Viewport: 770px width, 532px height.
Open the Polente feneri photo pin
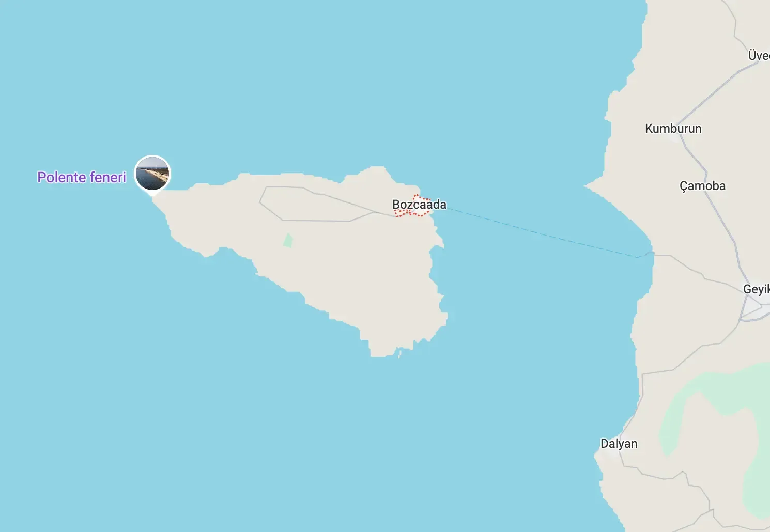tap(152, 174)
